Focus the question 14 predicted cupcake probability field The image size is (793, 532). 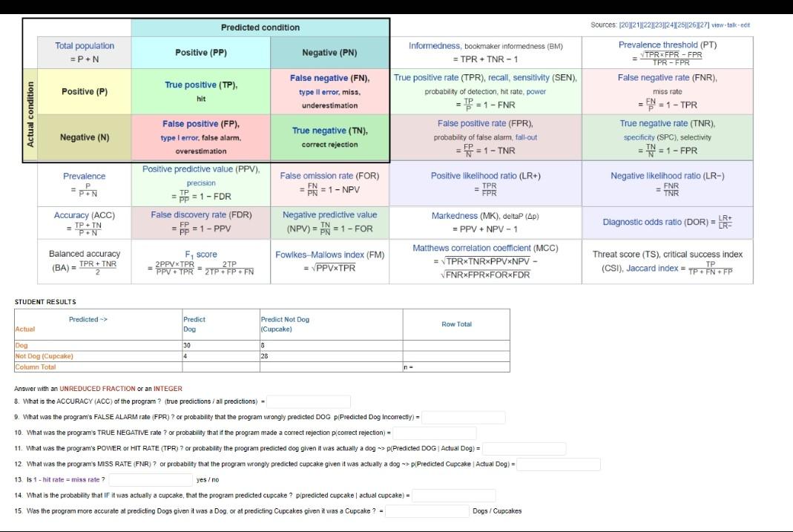(x=454, y=495)
